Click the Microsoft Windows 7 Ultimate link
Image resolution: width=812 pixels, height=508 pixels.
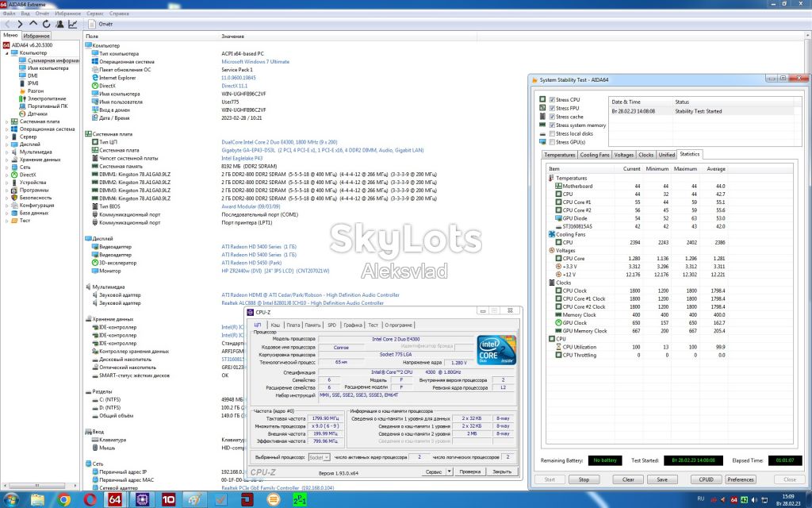pyautogui.click(x=255, y=61)
